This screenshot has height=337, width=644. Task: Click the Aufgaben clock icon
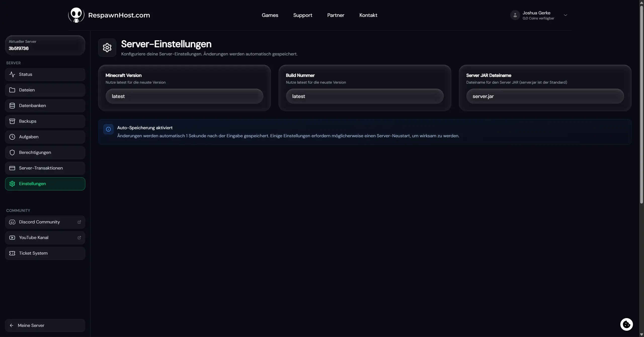(x=12, y=137)
